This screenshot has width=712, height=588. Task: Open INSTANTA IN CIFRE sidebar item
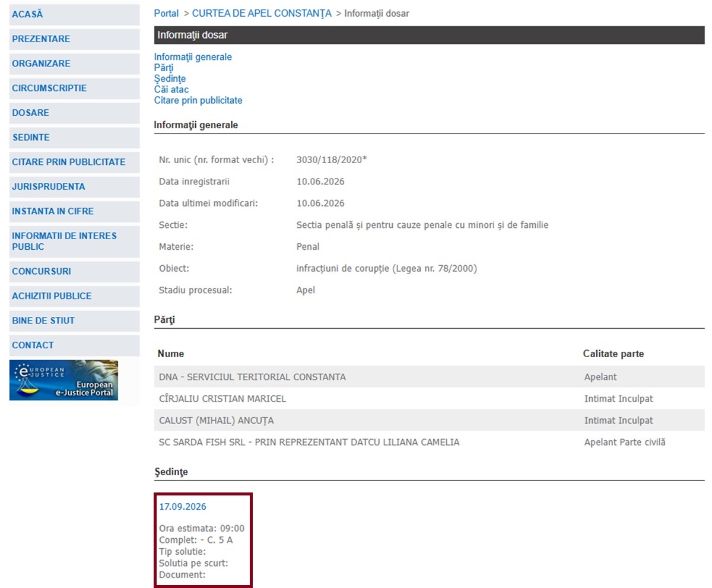74,211
